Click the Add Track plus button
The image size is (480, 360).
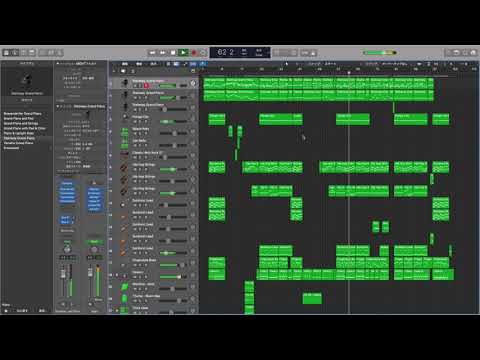[x=114, y=71]
